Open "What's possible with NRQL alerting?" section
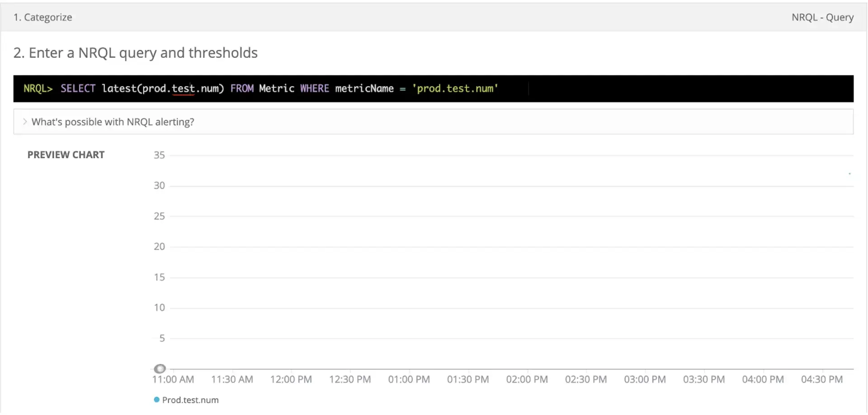This screenshot has height=415, width=868. [113, 122]
